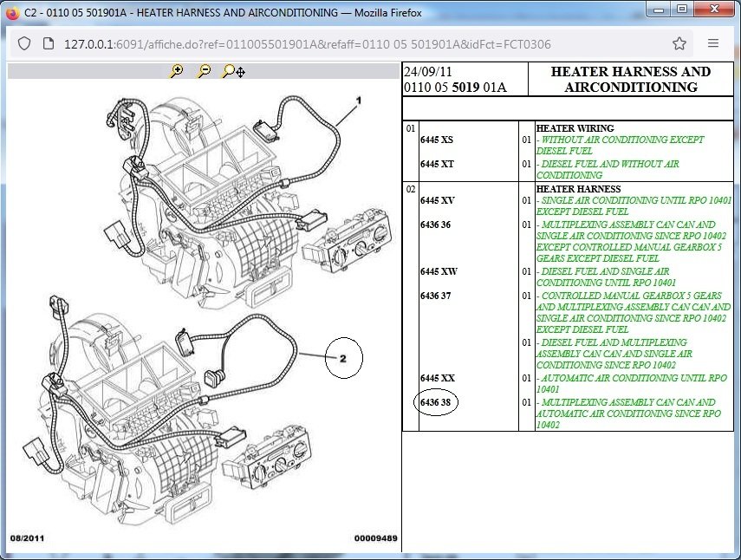Click item index 02 in parts table
Screen dimensions: 741x560
pos(411,190)
